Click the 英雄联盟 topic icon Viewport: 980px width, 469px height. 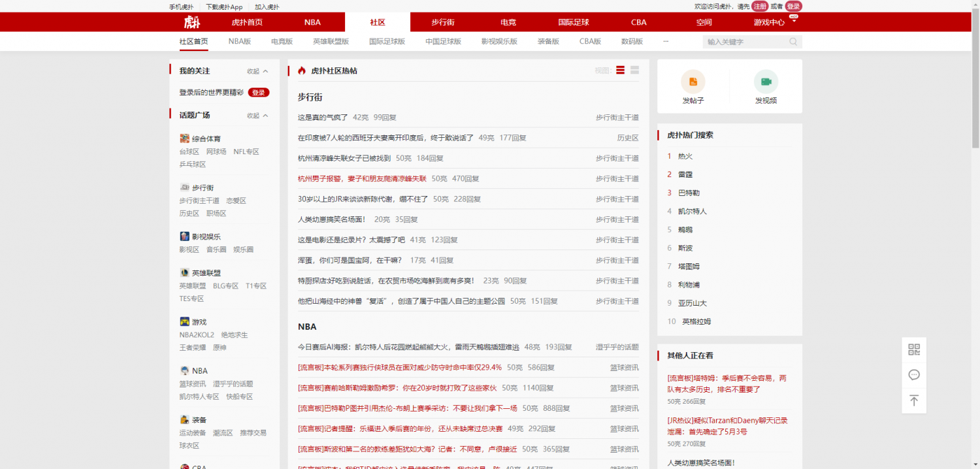click(184, 273)
